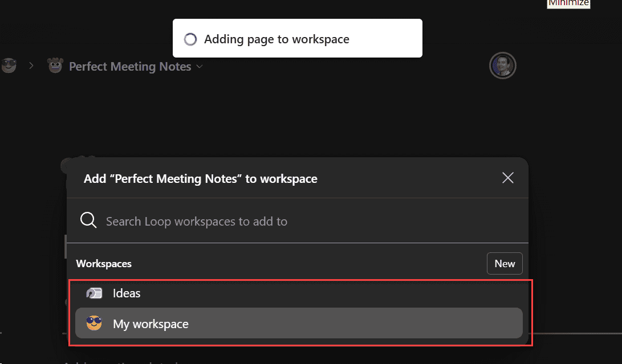Click the Search Loop workspaces field
This screenshot has height=364, width=622.
(298, 221)
